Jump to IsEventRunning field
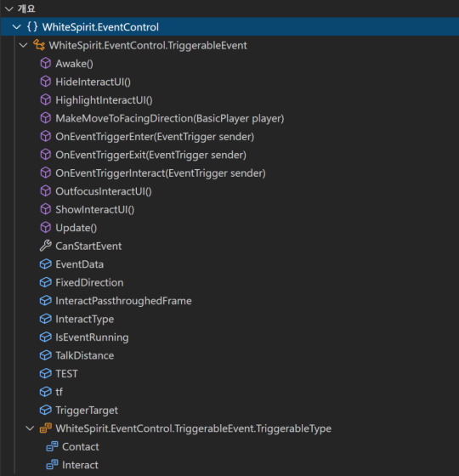Viewport: 459px width, 476px height. pos(92,337)
